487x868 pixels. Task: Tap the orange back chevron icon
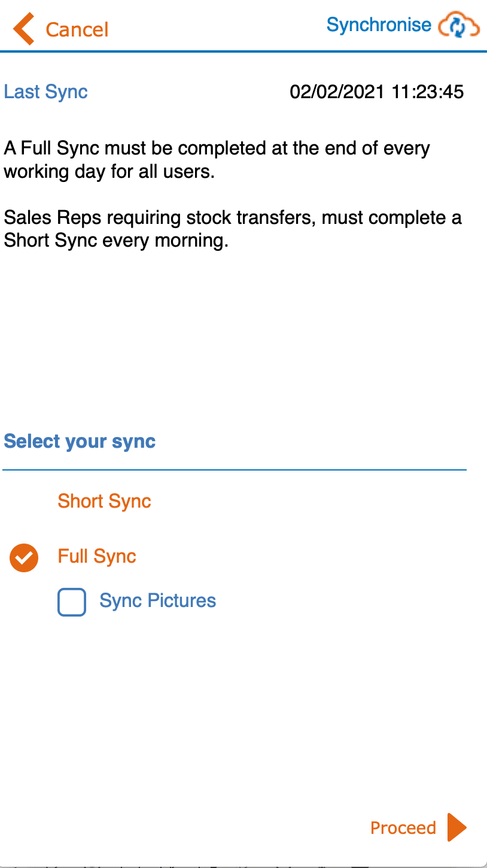(x=24, y=29)
